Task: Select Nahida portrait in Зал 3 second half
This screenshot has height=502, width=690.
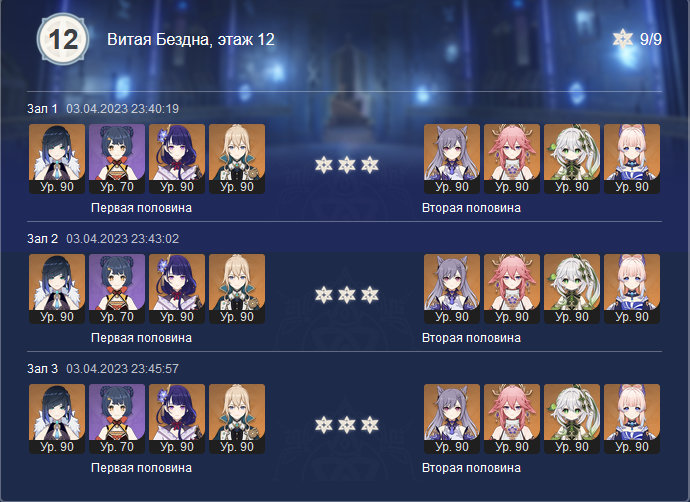Action: pyautogui.click(x=572, y=419)
